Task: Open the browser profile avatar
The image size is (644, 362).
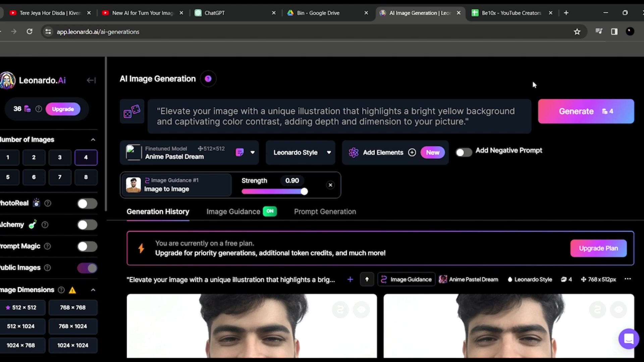Action: click(x=630, y=32)
